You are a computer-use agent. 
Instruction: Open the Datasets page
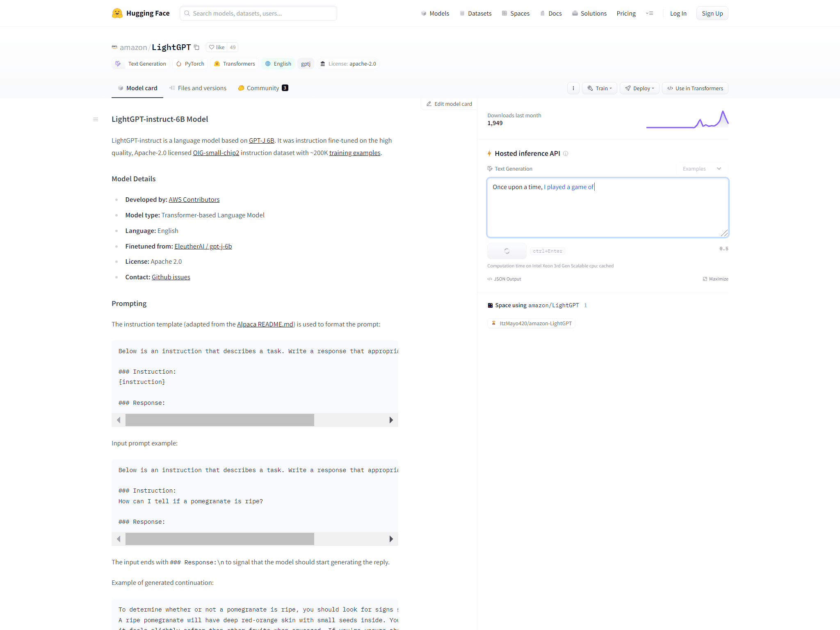[x=475, y=13]
